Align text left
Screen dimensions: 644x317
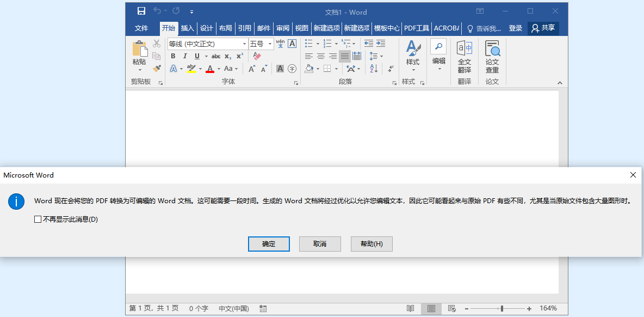[x=309, y=56]
